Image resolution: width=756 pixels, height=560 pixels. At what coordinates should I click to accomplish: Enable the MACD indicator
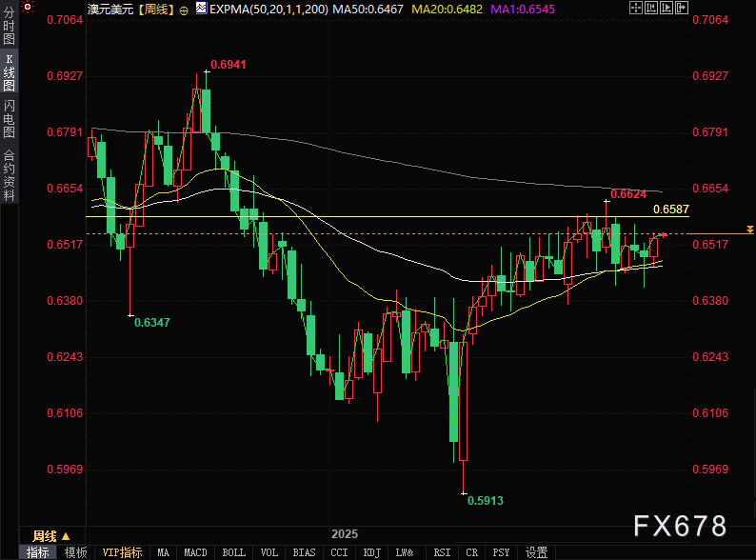coord(195,552)
